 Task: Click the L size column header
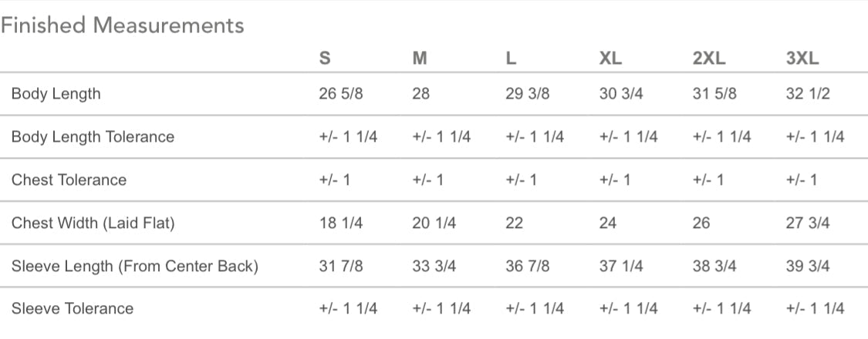pos(511,58)
